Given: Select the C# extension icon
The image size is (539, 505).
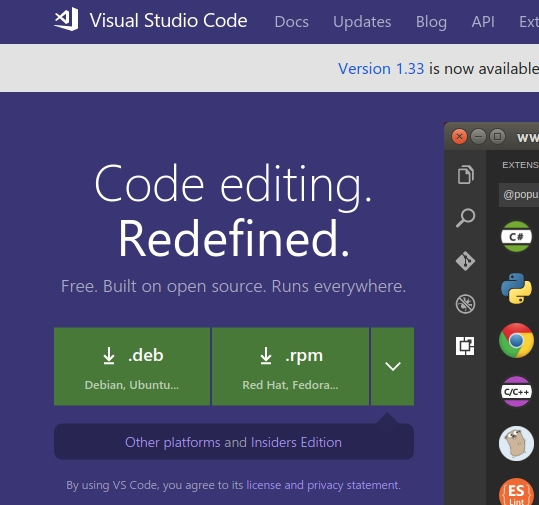Looking at the screenshot, I should tap(516, 237).
